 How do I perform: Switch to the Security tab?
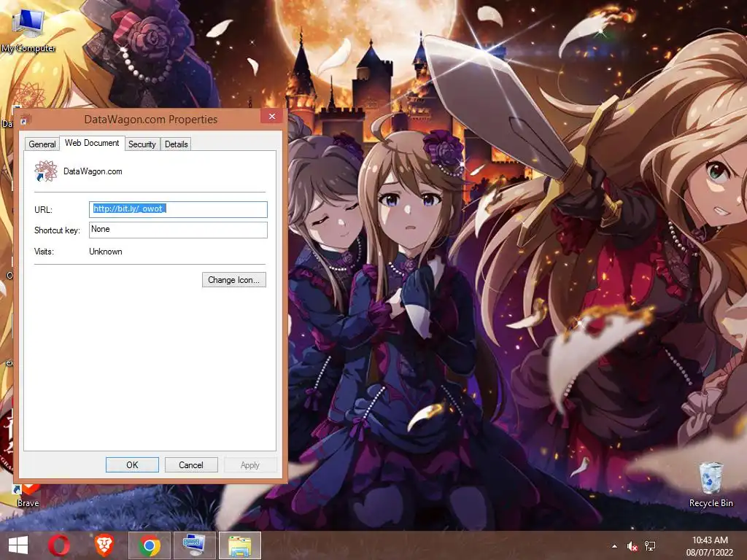click(142, 144)
